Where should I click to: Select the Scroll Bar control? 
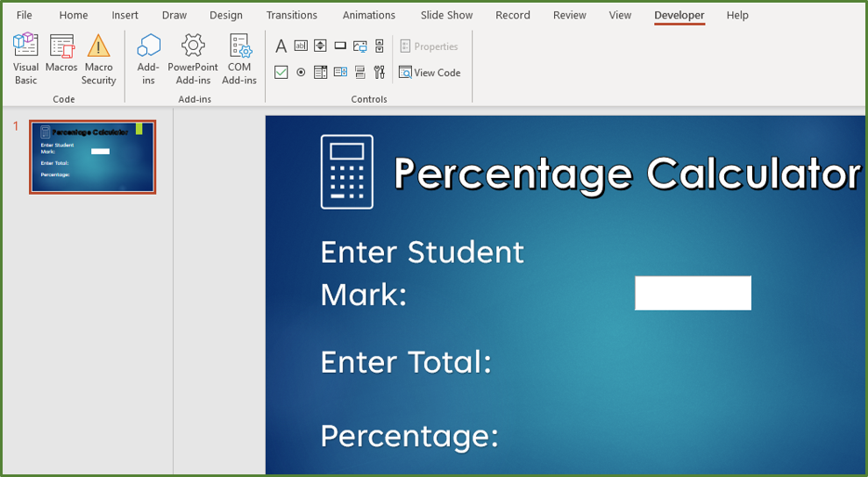coord(379,46)
